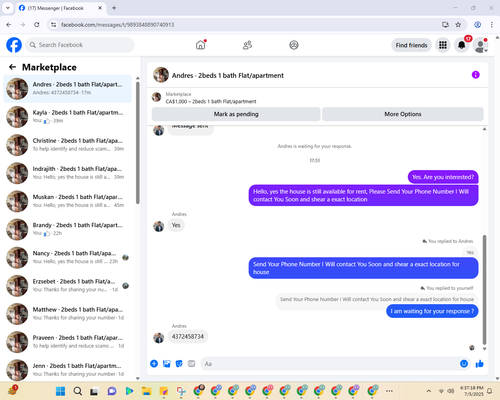500x400 pixels.
Task: Open emoji picker in message field
Action: 464,364
